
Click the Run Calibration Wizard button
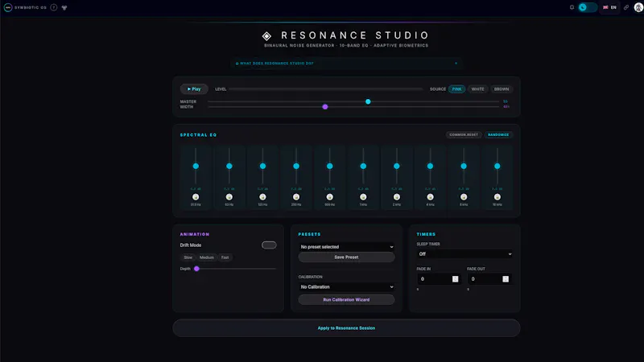347,299
